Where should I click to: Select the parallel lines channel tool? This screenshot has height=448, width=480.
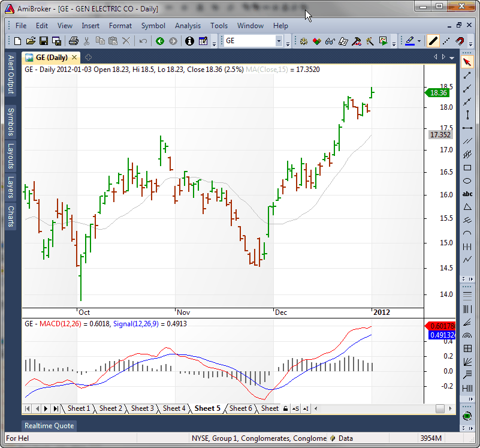tap(467, 142)
